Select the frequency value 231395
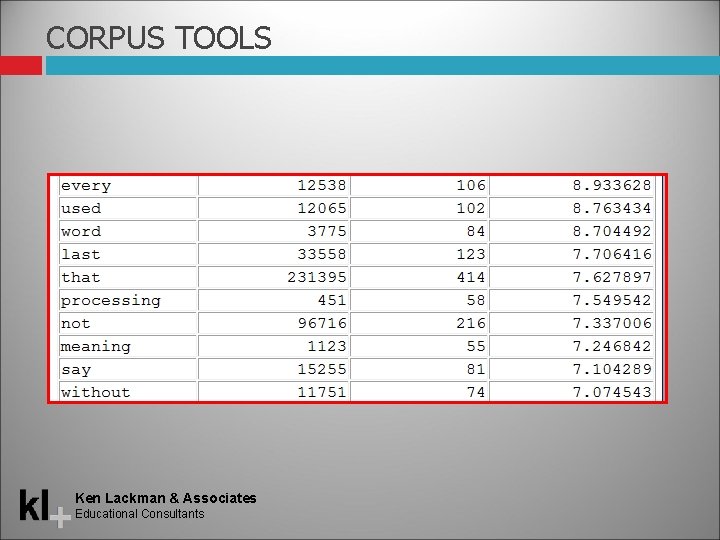This screenshot has width=720, height=540. [x=317, y=277]
